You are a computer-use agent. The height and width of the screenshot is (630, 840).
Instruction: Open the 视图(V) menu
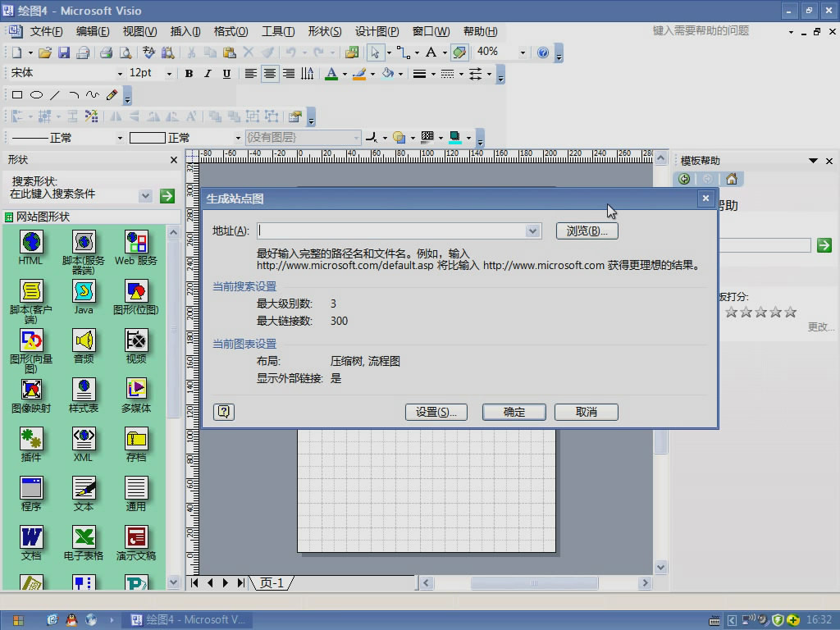click(139, 32)
